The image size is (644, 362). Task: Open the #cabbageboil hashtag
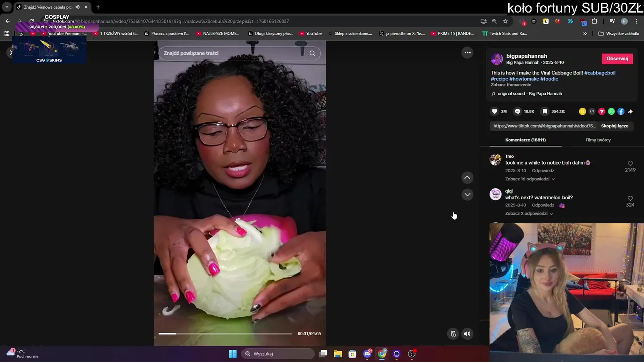[x=600, y=73]
